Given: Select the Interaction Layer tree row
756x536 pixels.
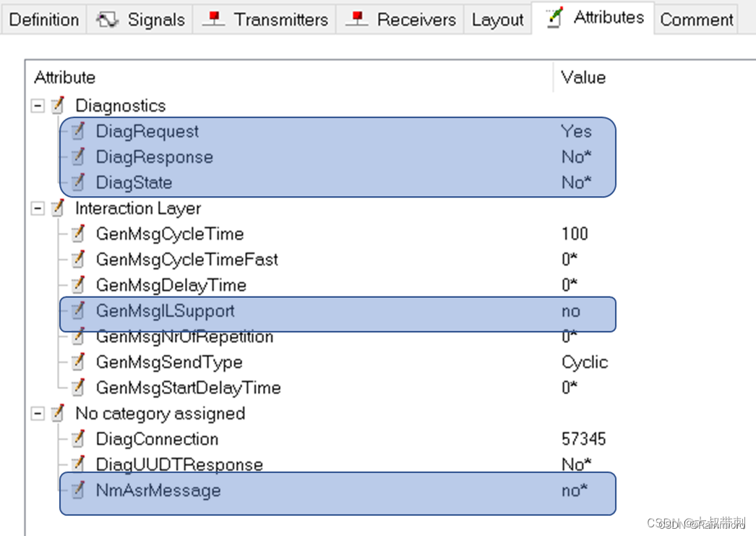Looking at the screenshot, I should pos(138,208).
